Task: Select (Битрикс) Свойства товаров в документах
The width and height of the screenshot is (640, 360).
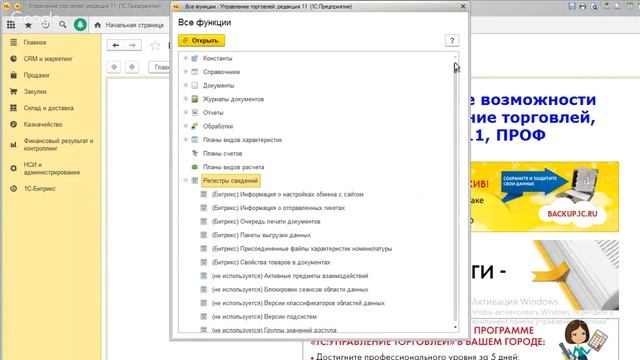Action: click(x=271, y=262)
